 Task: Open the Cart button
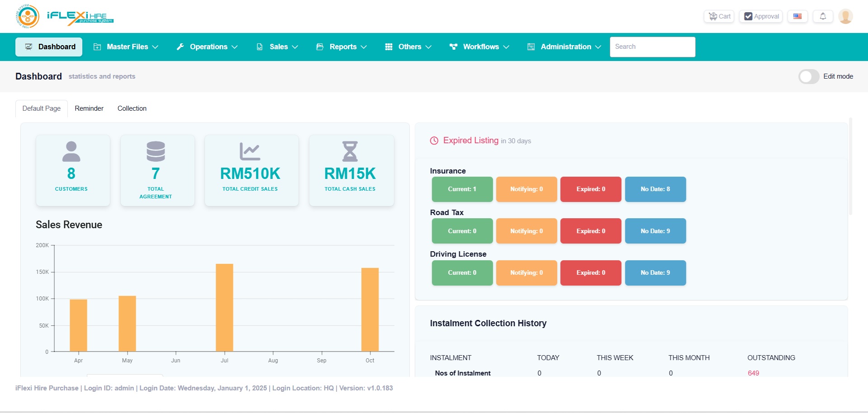pos(719,16)
